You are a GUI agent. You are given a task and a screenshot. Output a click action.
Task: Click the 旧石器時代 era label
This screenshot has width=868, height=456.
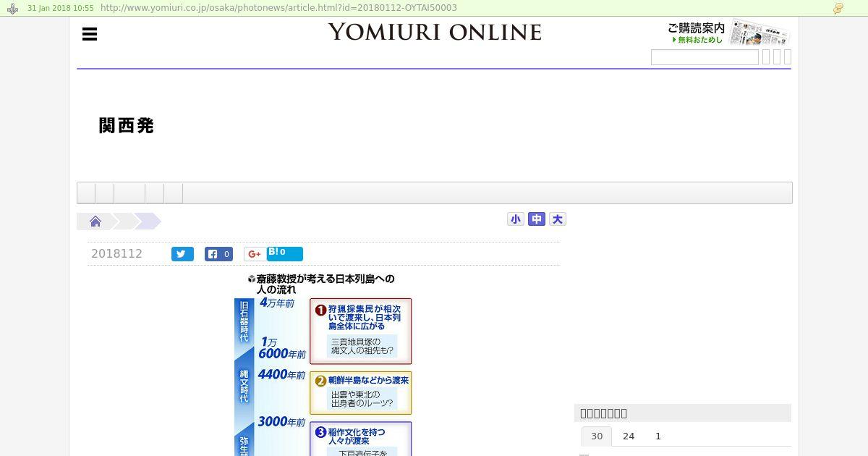click(x=244, y=321)
